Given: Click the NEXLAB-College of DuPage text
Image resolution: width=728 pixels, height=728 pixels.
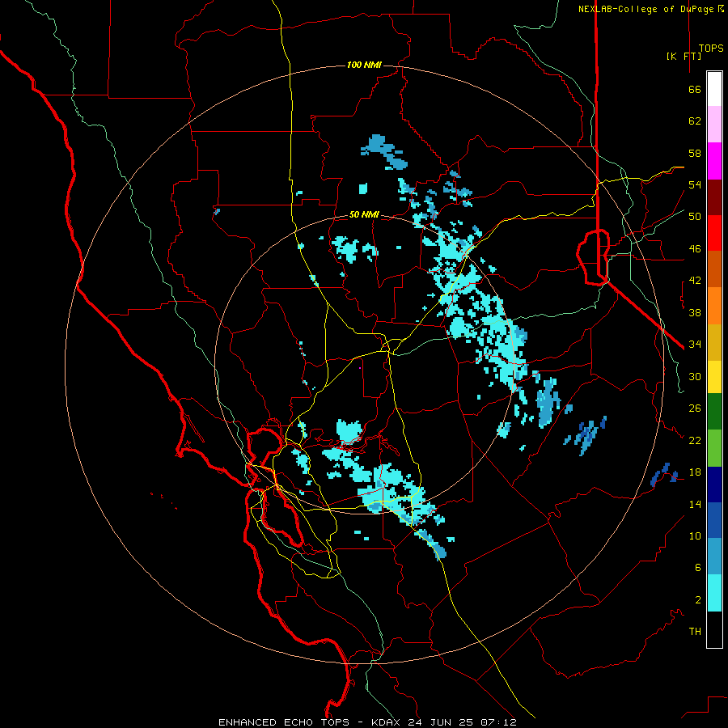Looking at the screenshot, I should [x=645, y=9].
